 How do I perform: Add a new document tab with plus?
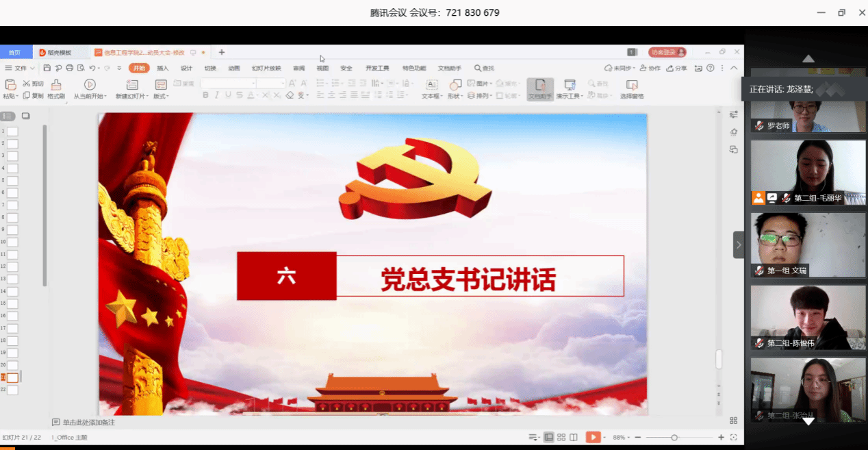[222, 52]
